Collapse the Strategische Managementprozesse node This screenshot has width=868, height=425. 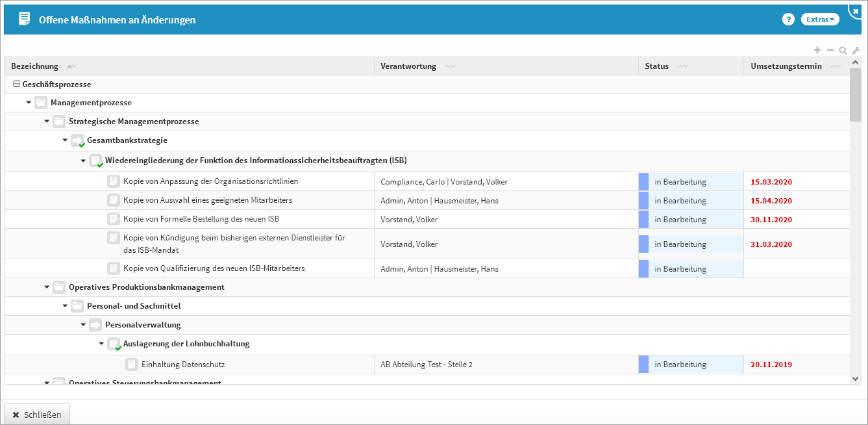[47, 122]
